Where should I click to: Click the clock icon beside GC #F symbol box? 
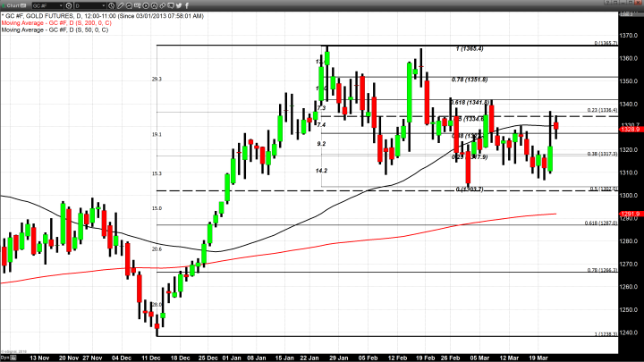(x=69, y=5)
